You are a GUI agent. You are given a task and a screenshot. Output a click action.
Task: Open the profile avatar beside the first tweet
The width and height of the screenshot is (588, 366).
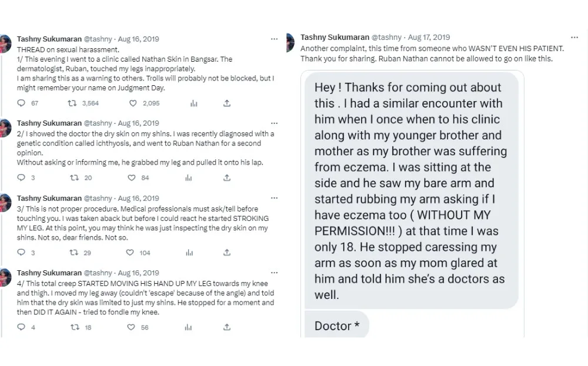click(6, 43)
